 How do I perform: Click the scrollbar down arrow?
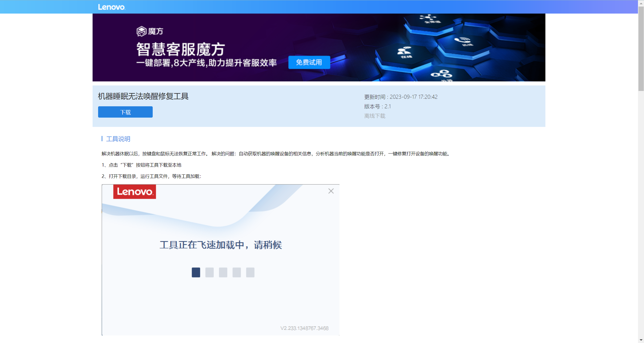641,340
